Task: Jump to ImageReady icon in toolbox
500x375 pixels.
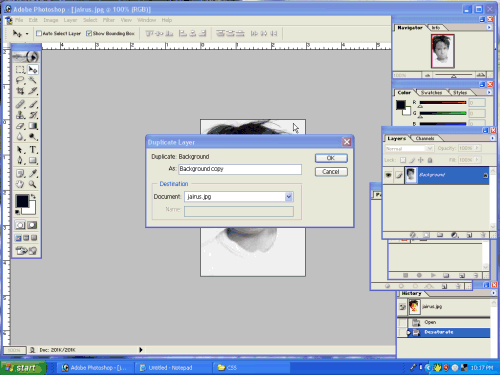Action: (26, 250)
